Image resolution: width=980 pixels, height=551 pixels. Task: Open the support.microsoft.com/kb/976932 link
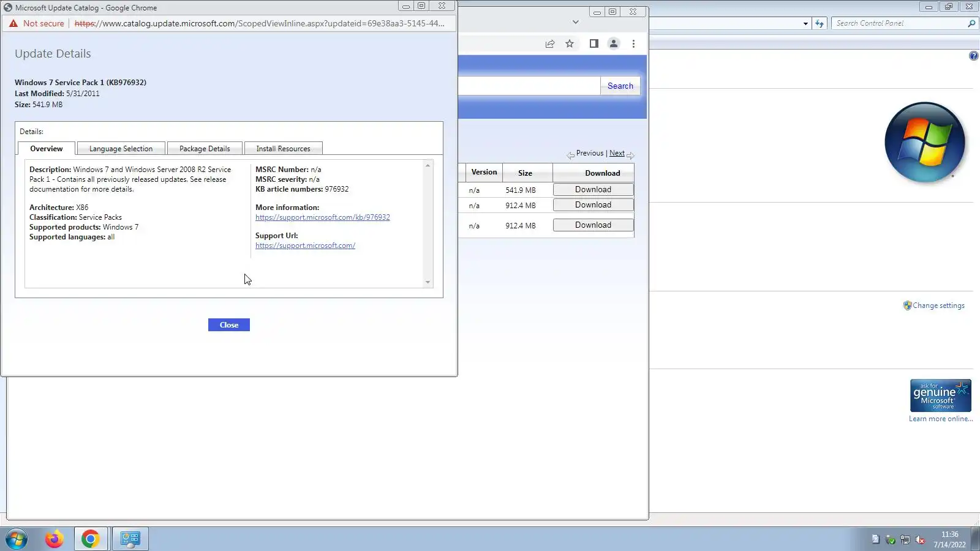[x=323, y=217]
